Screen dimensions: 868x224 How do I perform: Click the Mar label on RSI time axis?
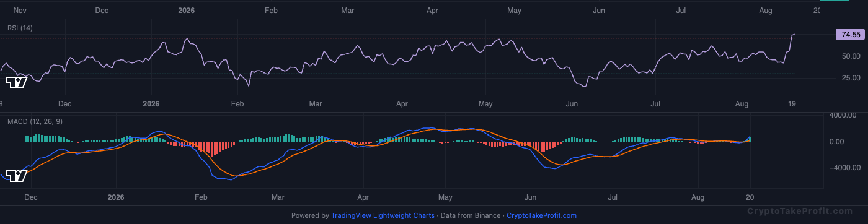pos(316,104)
